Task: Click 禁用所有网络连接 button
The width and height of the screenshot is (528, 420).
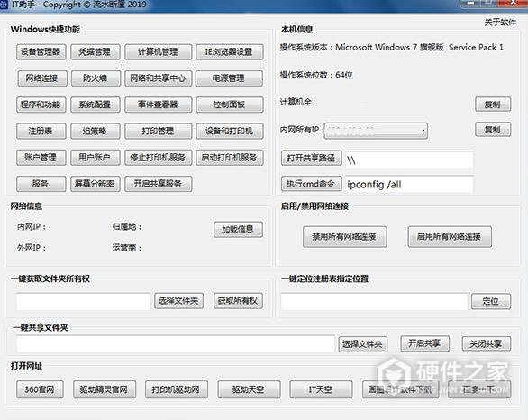Action: point(344,237)
